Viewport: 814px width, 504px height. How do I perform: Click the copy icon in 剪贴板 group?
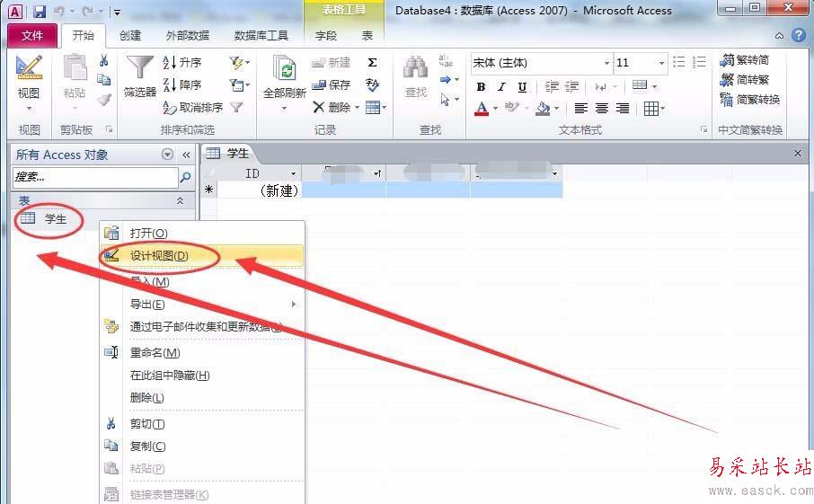coord(104,80)
